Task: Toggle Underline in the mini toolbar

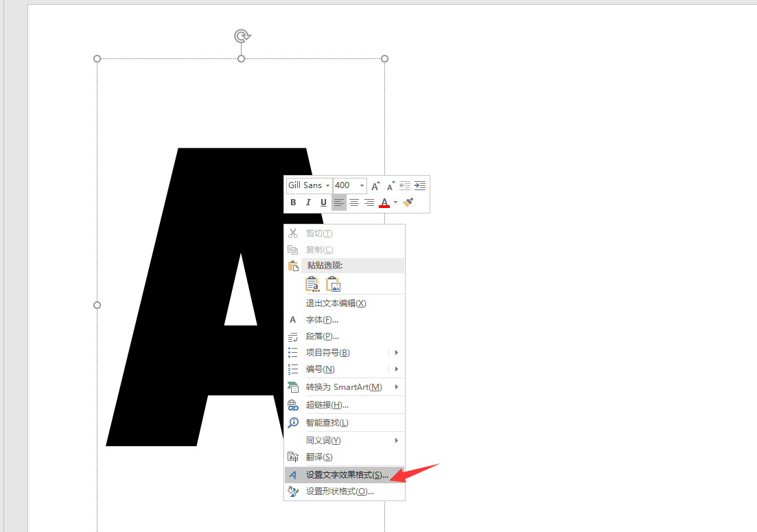Action: (x=323, y=203)
